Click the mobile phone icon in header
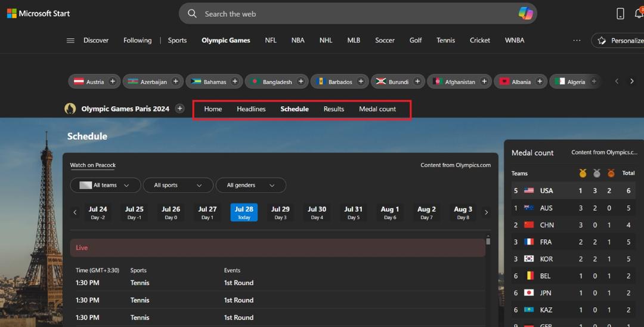 (620, 14)
